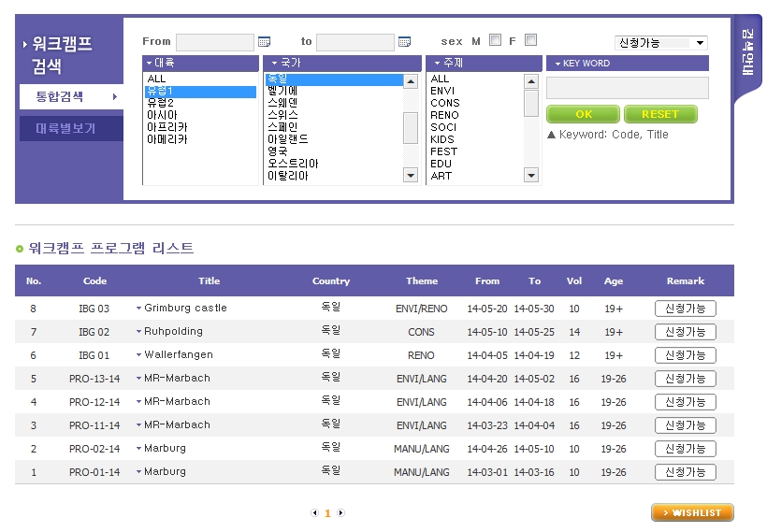This screenshot has height=532, width=767.
Task: Click the next page arrow in pagination
Action: pos(340,512)
